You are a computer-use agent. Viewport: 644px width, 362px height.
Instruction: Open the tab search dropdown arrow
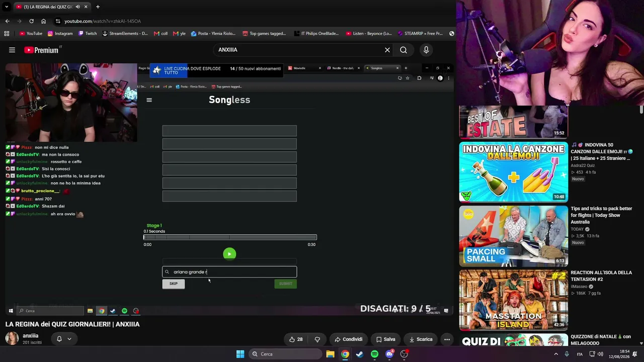[7, 7]
